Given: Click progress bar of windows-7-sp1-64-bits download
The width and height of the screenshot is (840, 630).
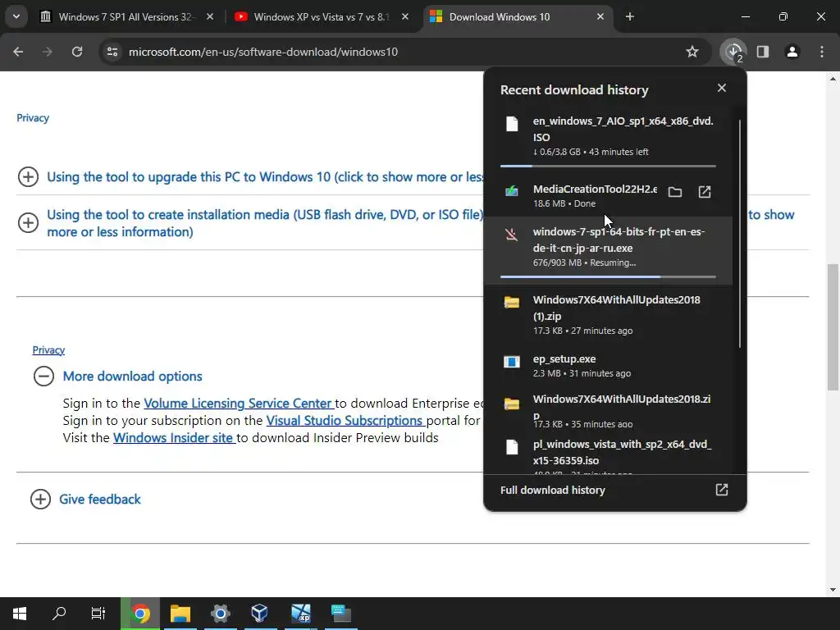Looking at the screenshot, I should [x=608, y=277].
